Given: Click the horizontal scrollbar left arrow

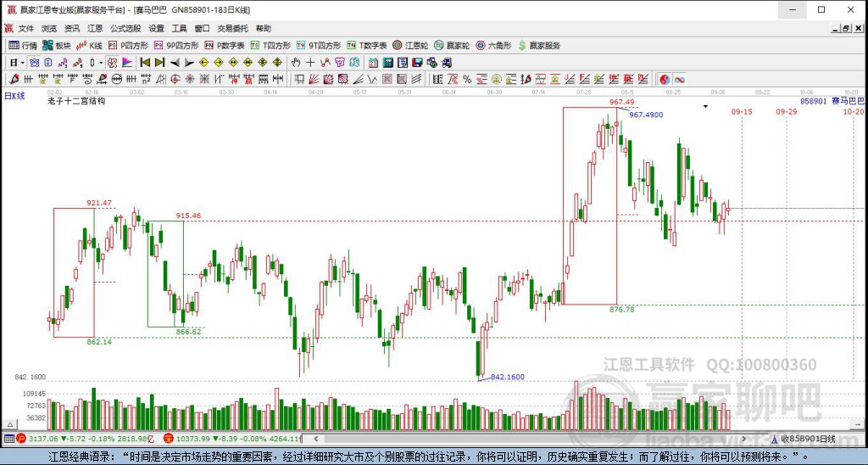Looking at the screenshot, I should point(316,439).
